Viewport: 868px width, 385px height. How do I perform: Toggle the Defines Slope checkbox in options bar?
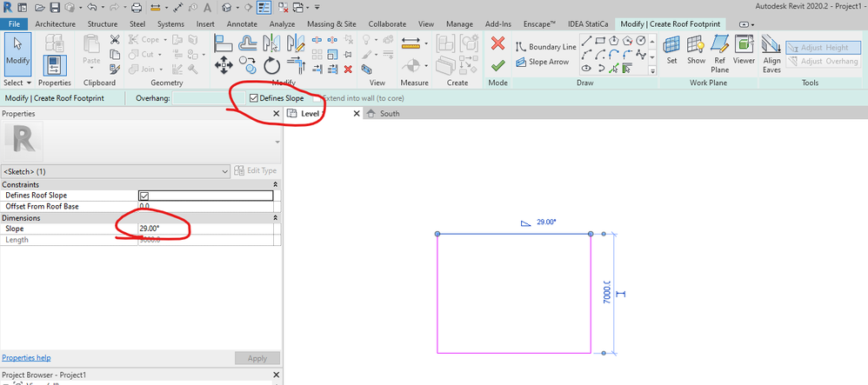(254, 98)
